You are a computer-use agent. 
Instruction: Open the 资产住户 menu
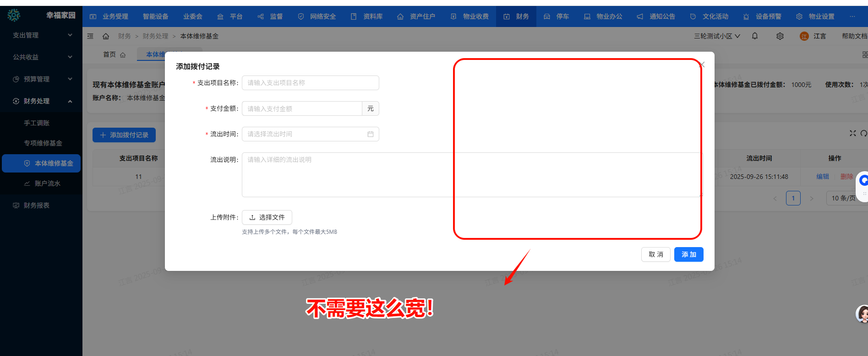coord(416,16)
